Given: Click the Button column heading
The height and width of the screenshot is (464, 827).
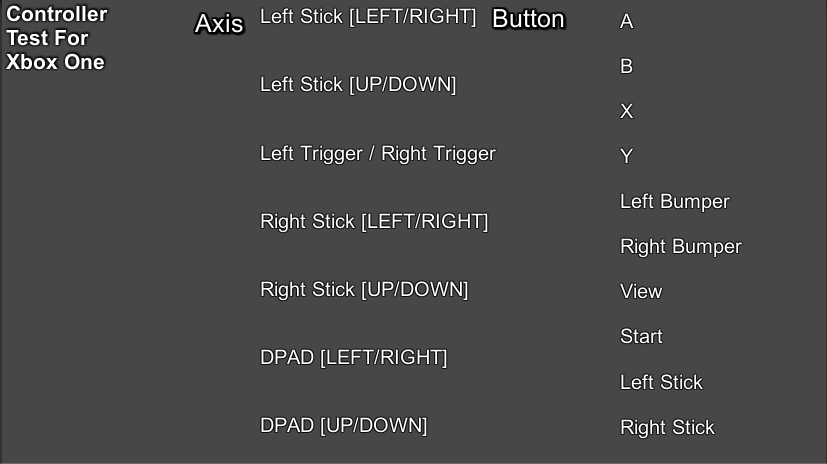Looking at the screenshot, I should click(x=528, y=20).
